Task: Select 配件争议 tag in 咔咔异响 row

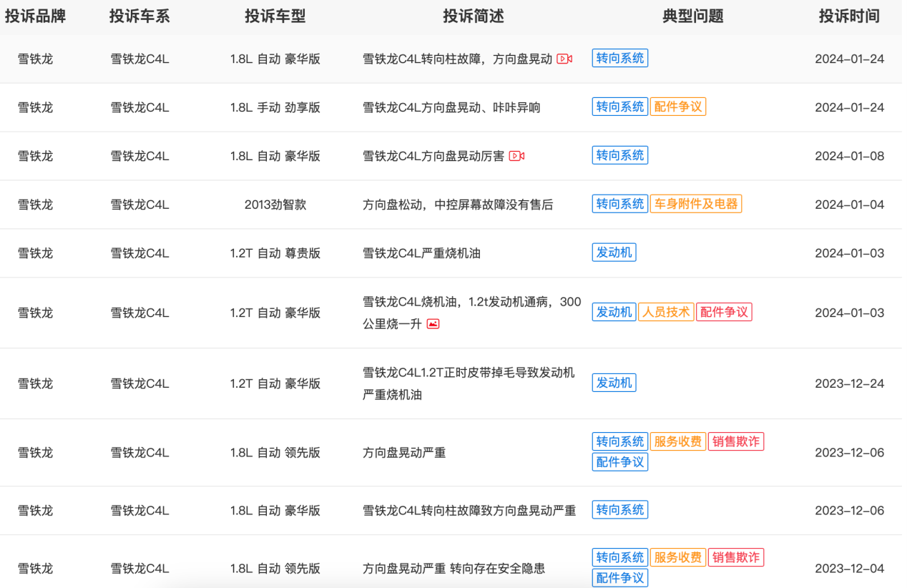Action: [678, 107]
